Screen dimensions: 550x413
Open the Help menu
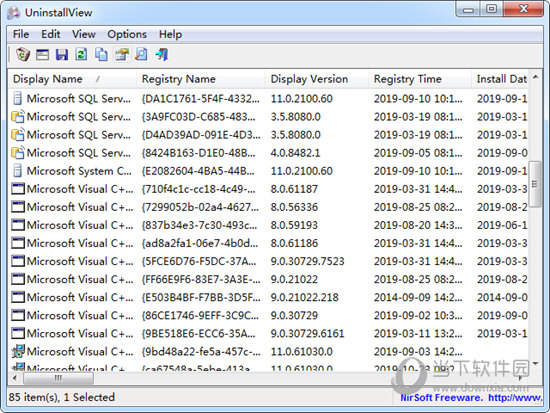tap(170, 34)
